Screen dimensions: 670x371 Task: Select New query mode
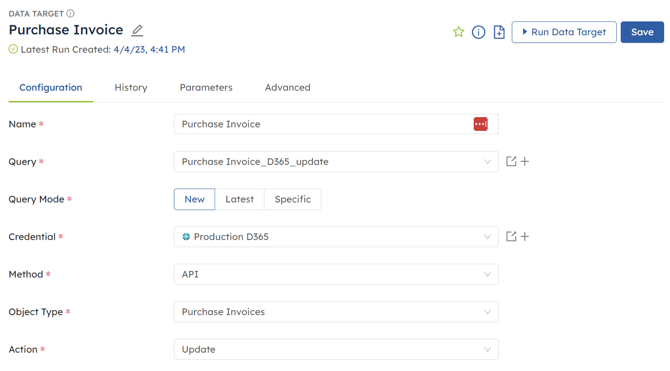[x=194, y=199]
